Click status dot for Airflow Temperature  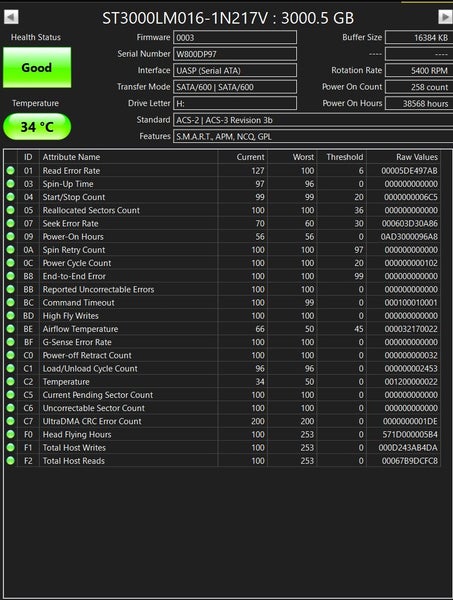click(x=11, y=329)
